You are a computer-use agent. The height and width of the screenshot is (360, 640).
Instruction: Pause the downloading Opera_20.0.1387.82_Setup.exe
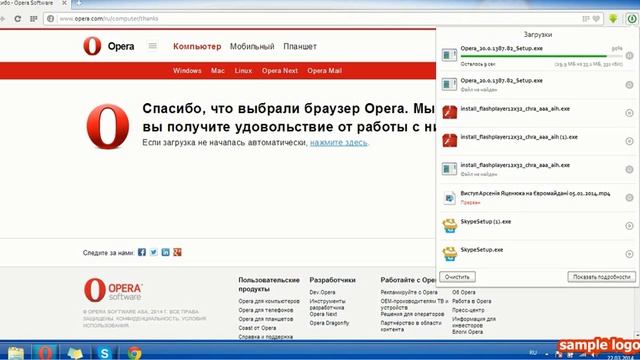point(629,56)
